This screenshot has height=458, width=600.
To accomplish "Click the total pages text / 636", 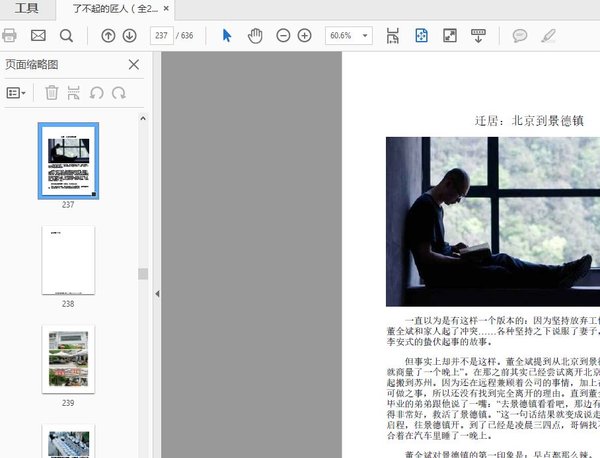I will [184, 36].
